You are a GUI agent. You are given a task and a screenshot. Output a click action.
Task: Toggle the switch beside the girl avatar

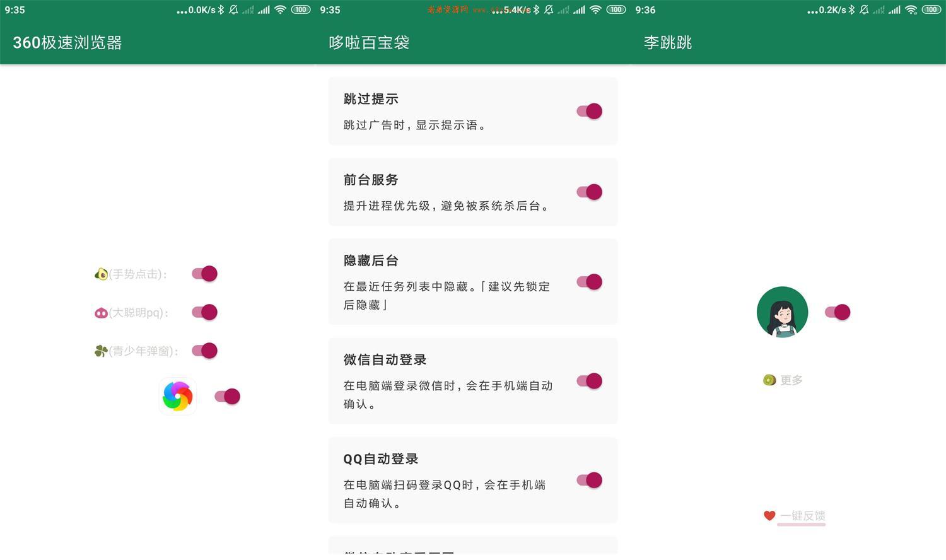point(838,312)
